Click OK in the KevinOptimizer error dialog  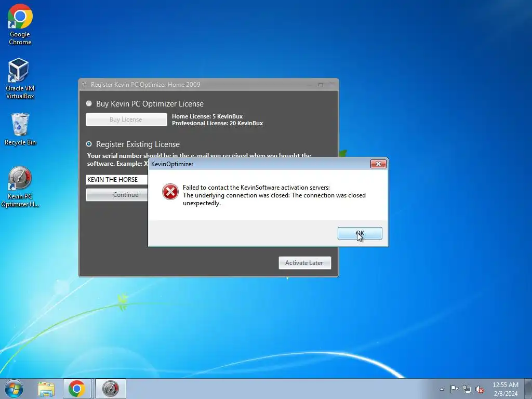click(x=360, y=233)
